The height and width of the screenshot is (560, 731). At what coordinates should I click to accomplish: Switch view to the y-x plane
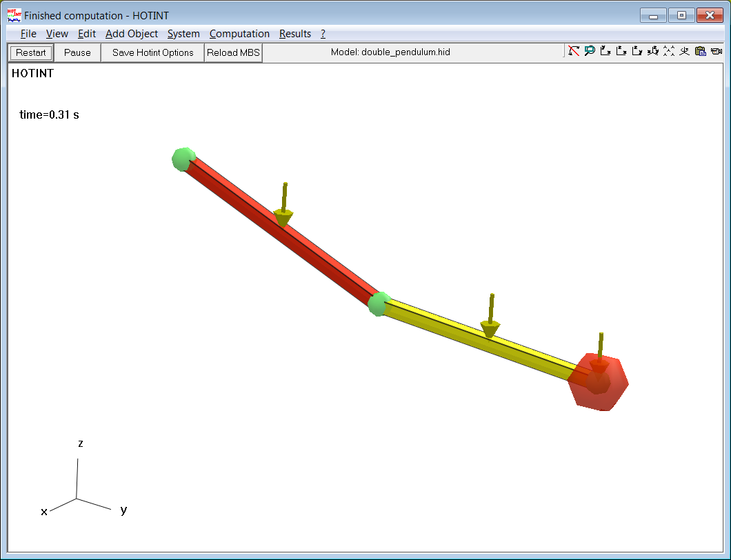click(605, 50)
